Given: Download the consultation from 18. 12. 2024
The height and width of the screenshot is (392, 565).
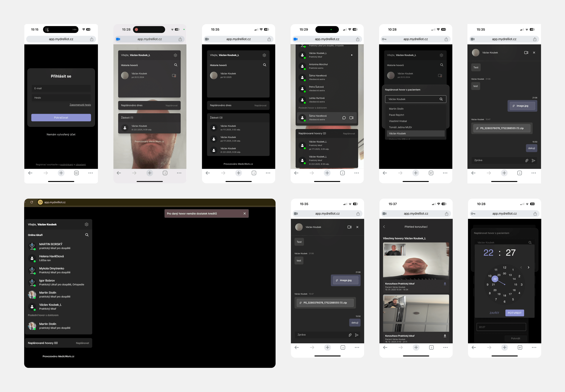Looking at the screenshot, I should (445, 336).
